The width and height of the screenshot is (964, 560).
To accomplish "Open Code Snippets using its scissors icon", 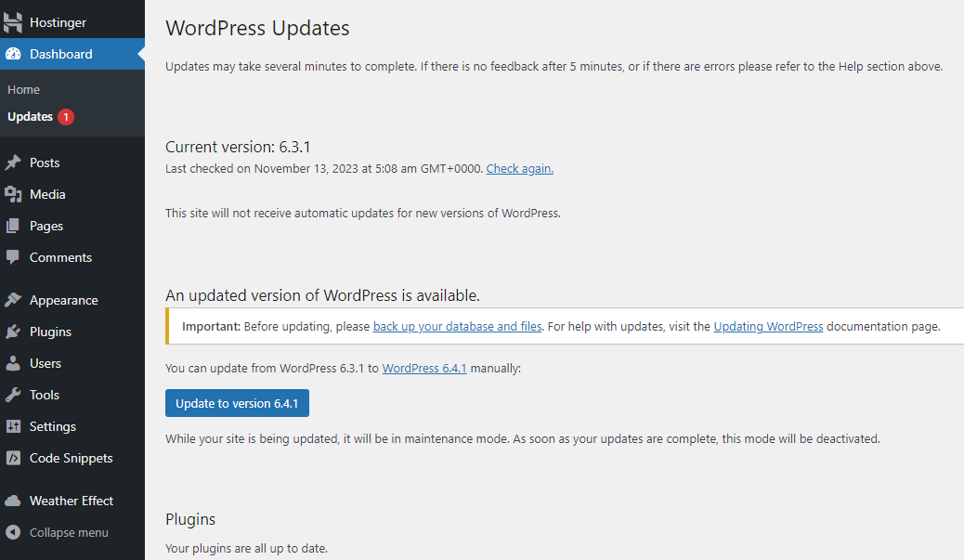I will point(15,457).
